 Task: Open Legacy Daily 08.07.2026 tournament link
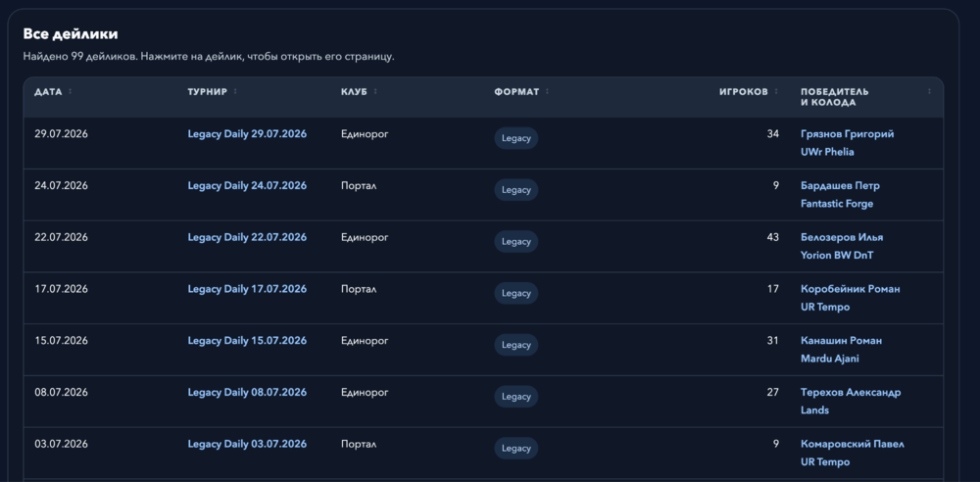tap(247, 393)
